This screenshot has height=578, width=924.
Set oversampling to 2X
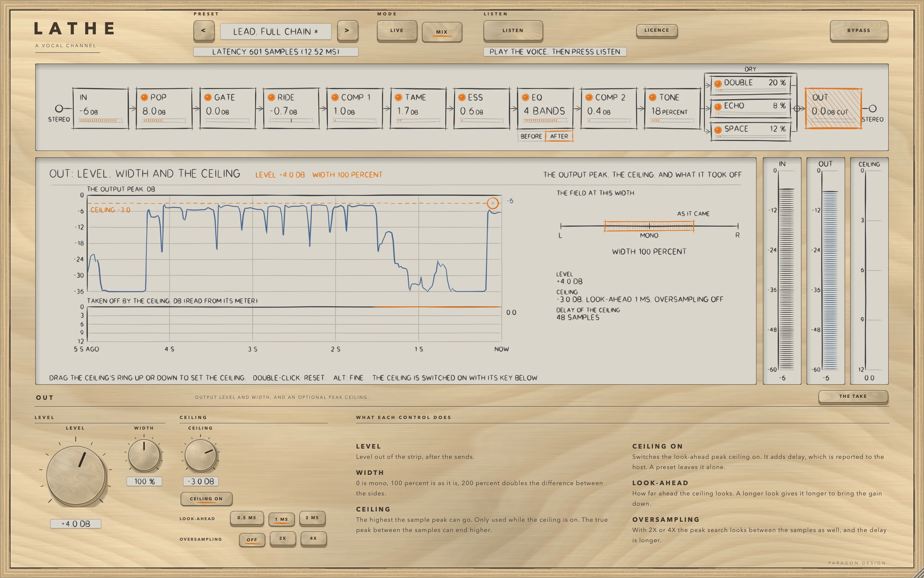(x=283, y=539)
